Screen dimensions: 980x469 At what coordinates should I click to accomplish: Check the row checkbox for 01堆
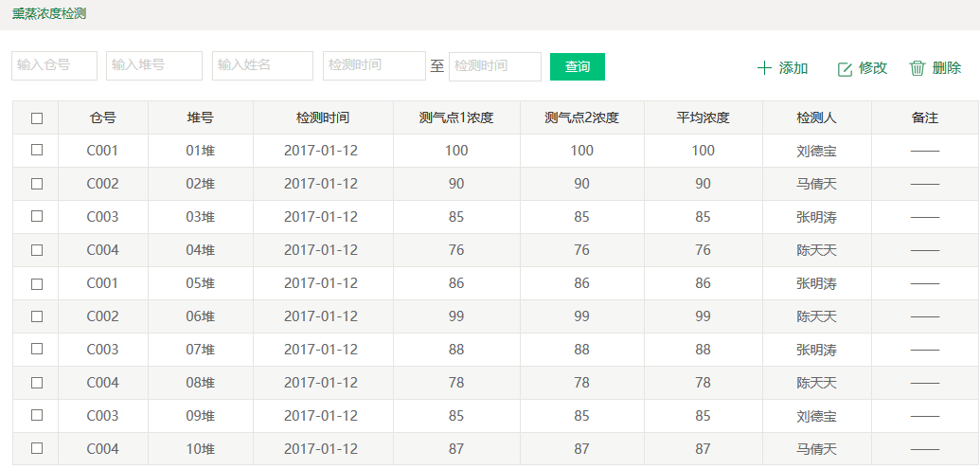tap(37, 150)
